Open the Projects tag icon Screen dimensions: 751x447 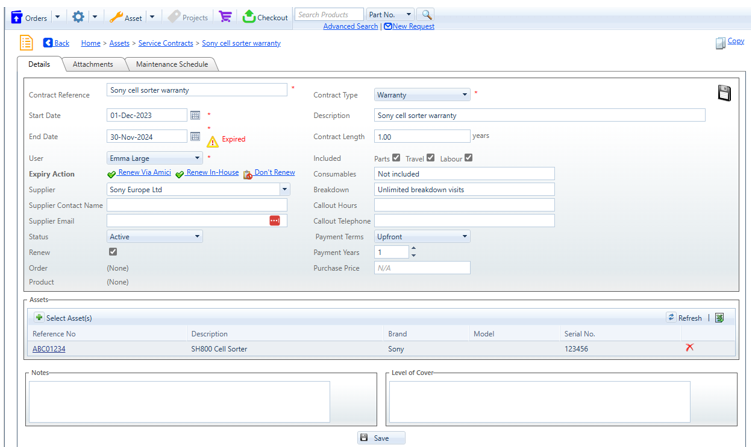(x=174, y=17)
